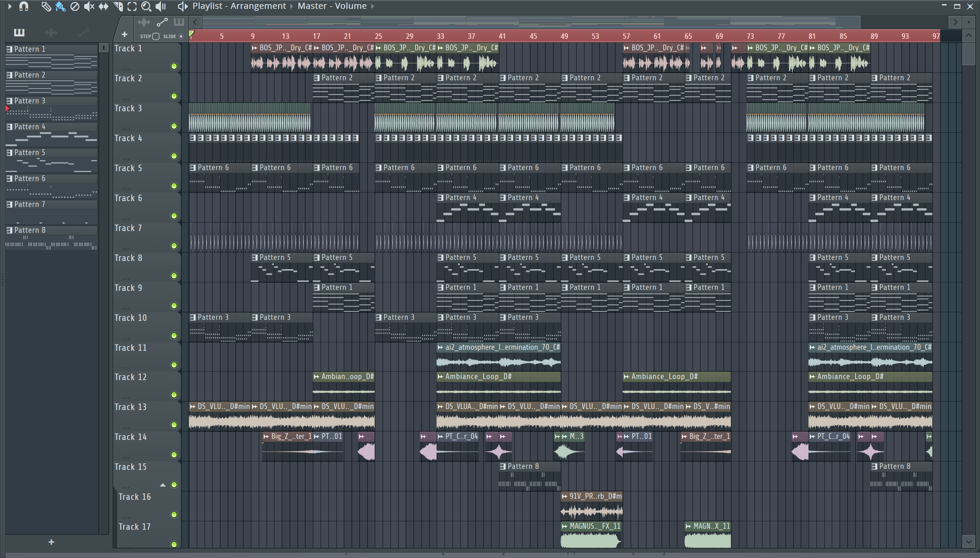980x558 pixels.
Task: Mute Track 7 with its green LED
Action: [x=174, y=246]
